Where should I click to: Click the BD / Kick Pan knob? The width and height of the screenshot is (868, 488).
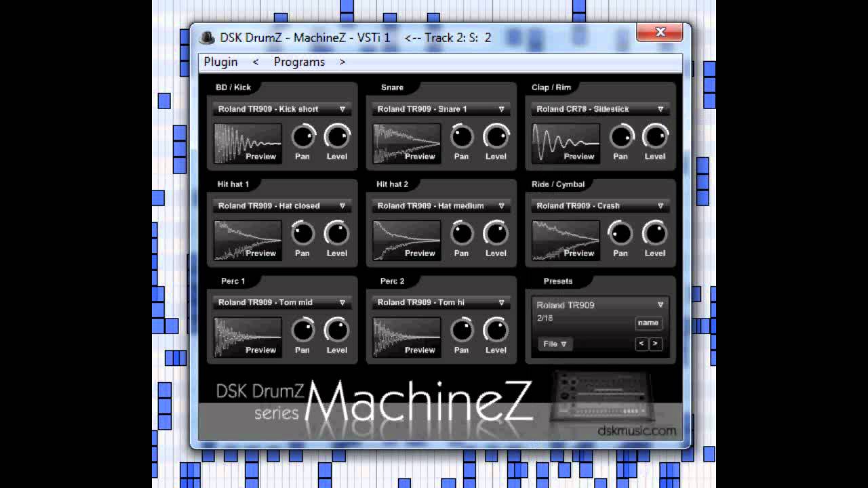303,137
